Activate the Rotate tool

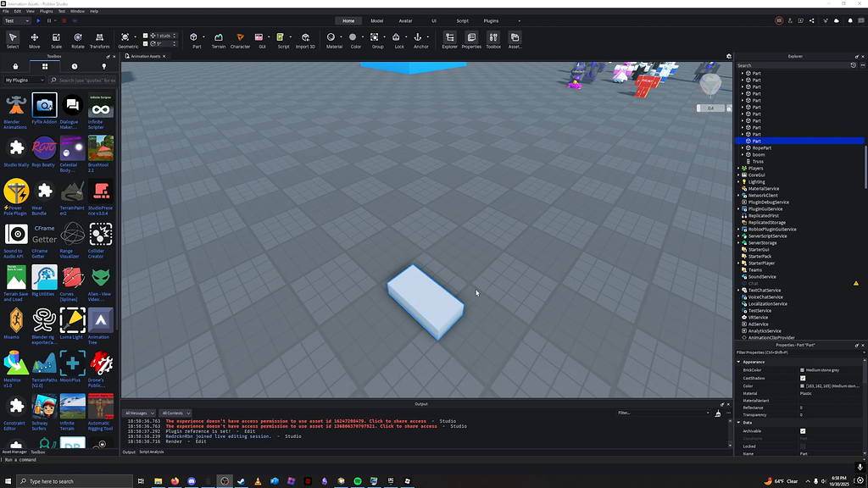[77, 40]
